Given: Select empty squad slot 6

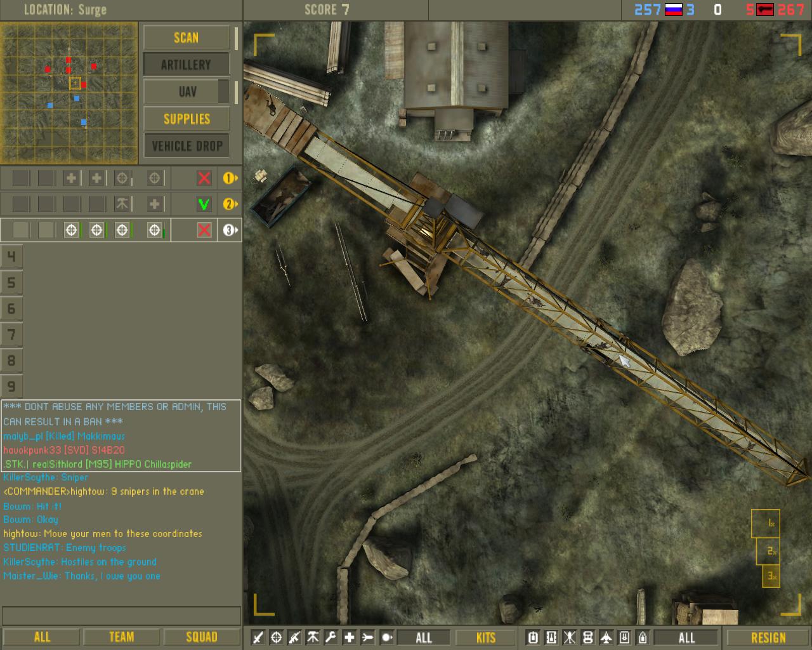Looking at the screenshot, I should pos(11,308).
